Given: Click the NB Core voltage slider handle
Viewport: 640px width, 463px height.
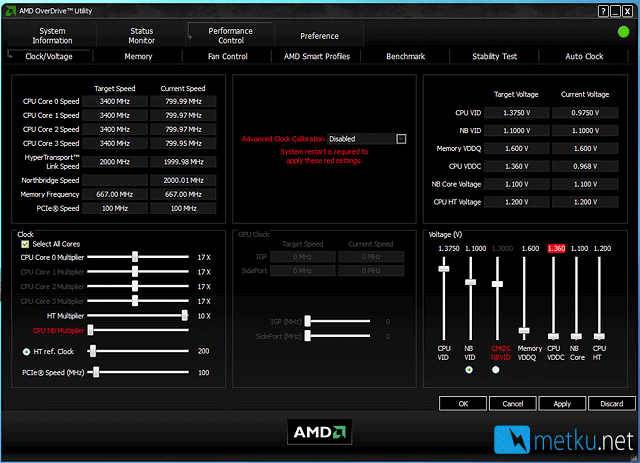Looking at the screenshot, I should 576,336.
